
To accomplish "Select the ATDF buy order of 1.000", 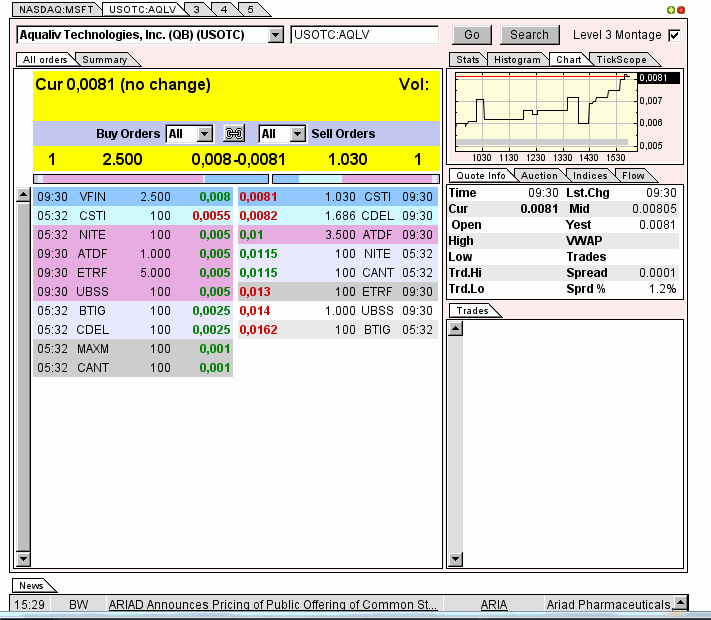I will pyautogui.click(x=133, y=254).
